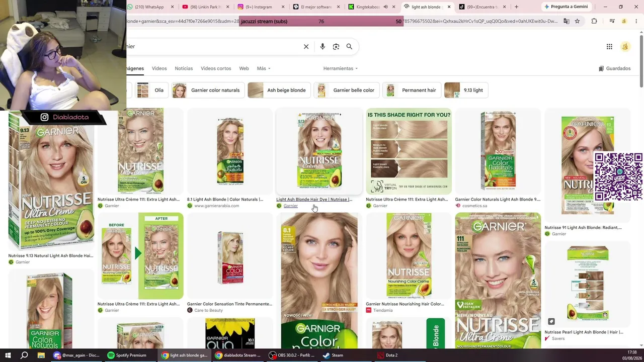Filter by the Garnier belle color chip
This screenshot has width=644, height=362.
tap(347, 90)
